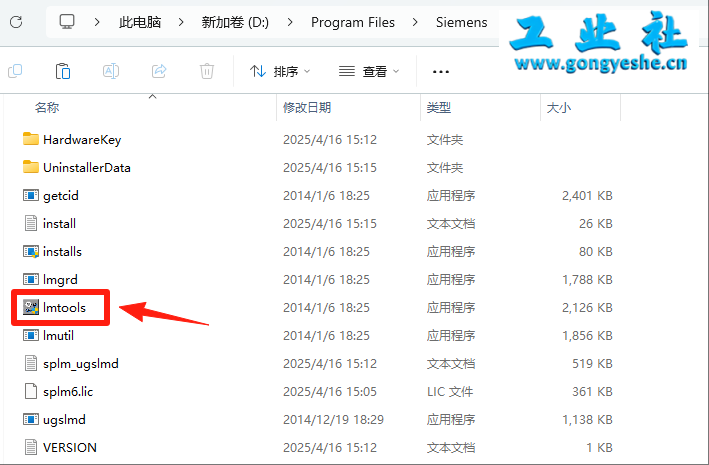Select Program Files in the breadcrumb
This screenshot has height=465, width=709.
pyautogui.click(x=353, y=22)
